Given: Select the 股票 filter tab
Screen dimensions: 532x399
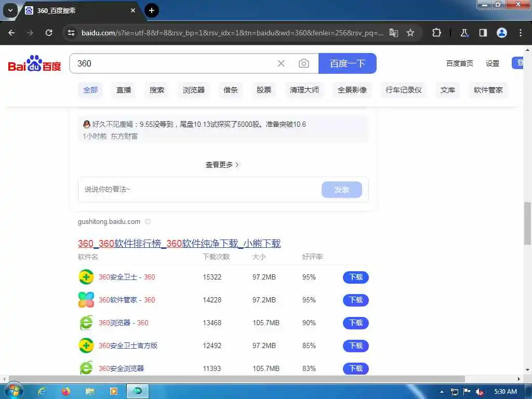Looking at the screenshot, I should click(264, 90).
